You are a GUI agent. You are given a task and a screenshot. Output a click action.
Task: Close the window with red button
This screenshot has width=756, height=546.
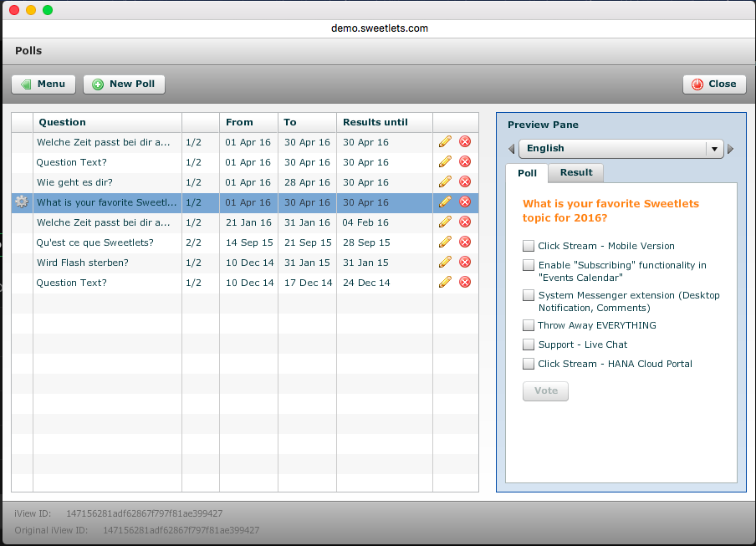pos(14,10)
